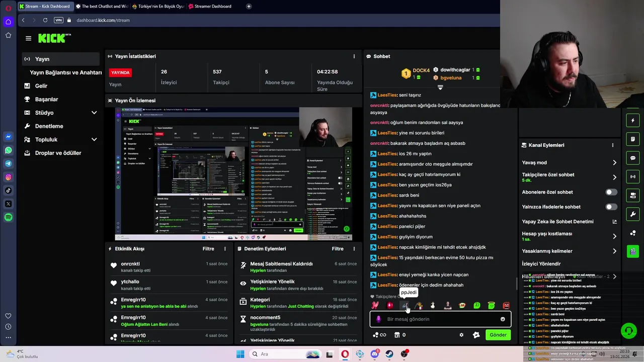The height and width of the screenshot is (362, 644).
Task: Open Instagram in the Opera sidebar
Action: click(8, 177)
